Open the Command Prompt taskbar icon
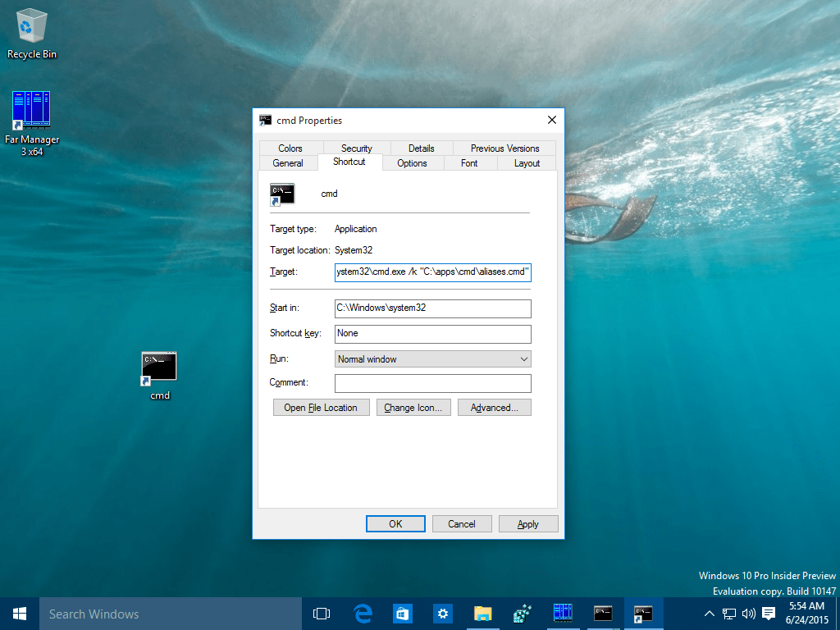Viewport: 840px width, 630px height. [x=603, y=614]
